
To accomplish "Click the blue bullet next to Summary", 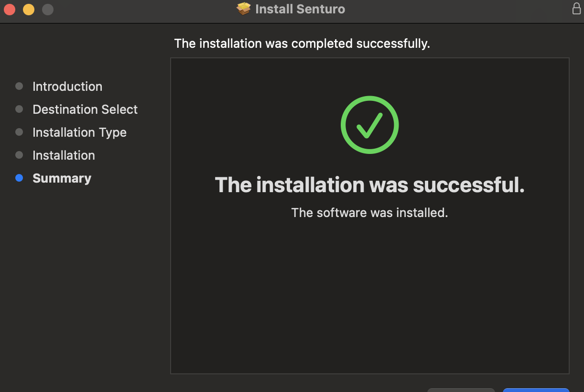I will click(19, 178).
